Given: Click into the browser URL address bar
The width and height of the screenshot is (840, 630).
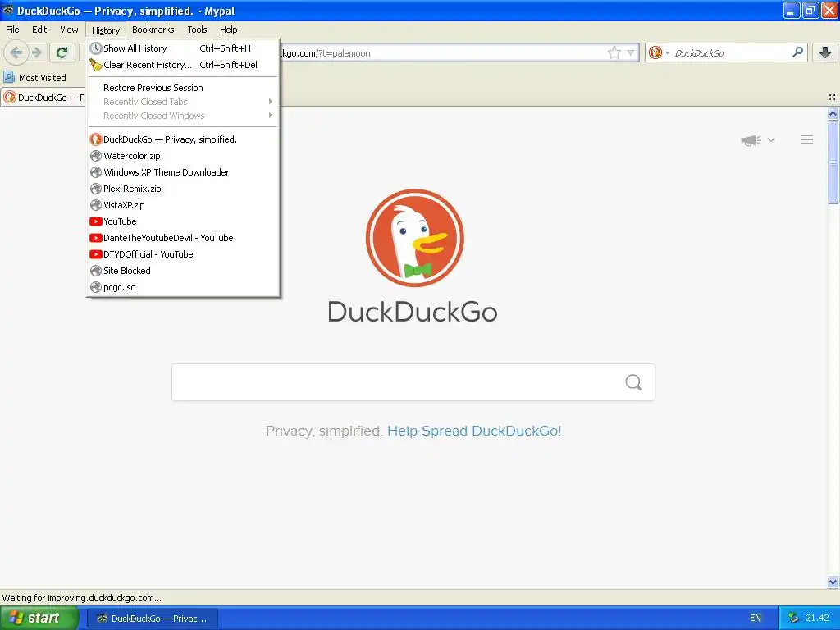Looking at the screenshot, I should pyautogui.click(x=442, y=53).
